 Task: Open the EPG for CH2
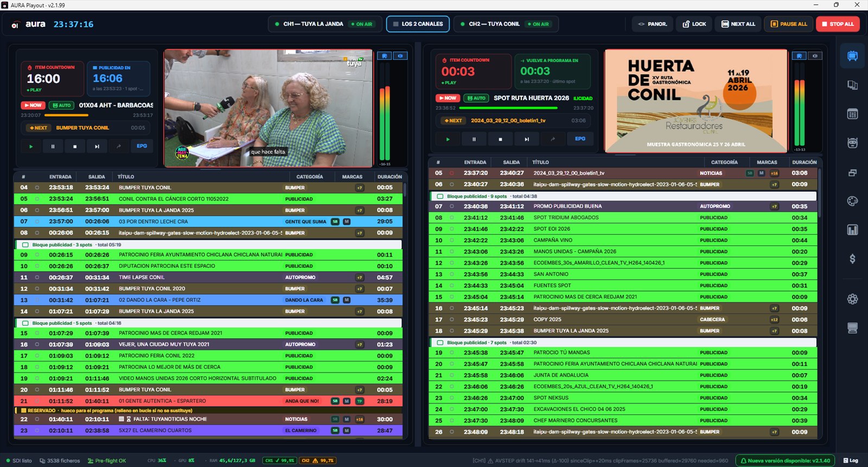pyautogui.click(x=580, y=139)
